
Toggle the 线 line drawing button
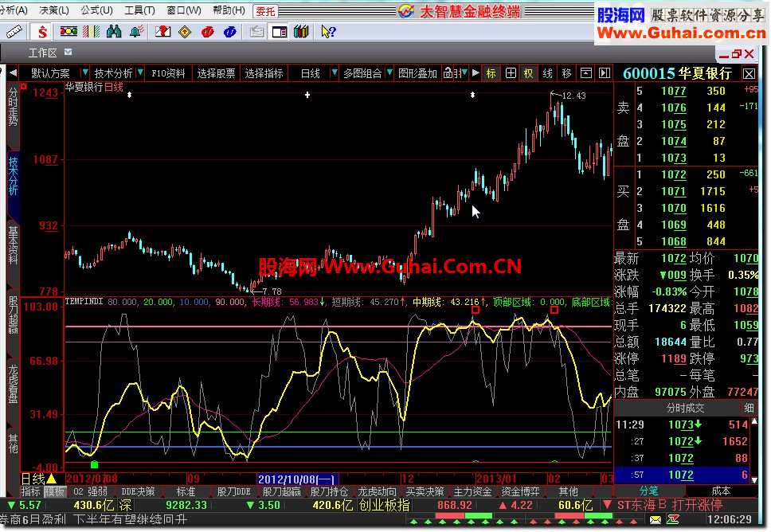pos(548,73)
